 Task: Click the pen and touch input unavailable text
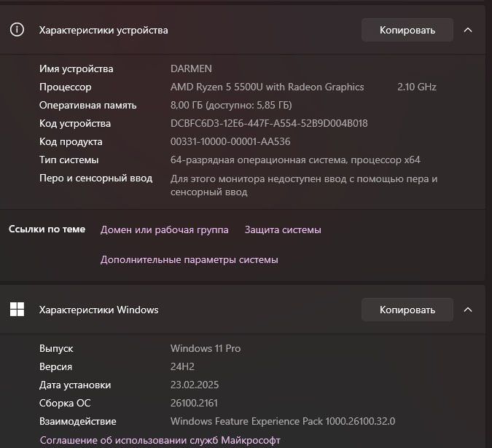(x=304, y=185)
